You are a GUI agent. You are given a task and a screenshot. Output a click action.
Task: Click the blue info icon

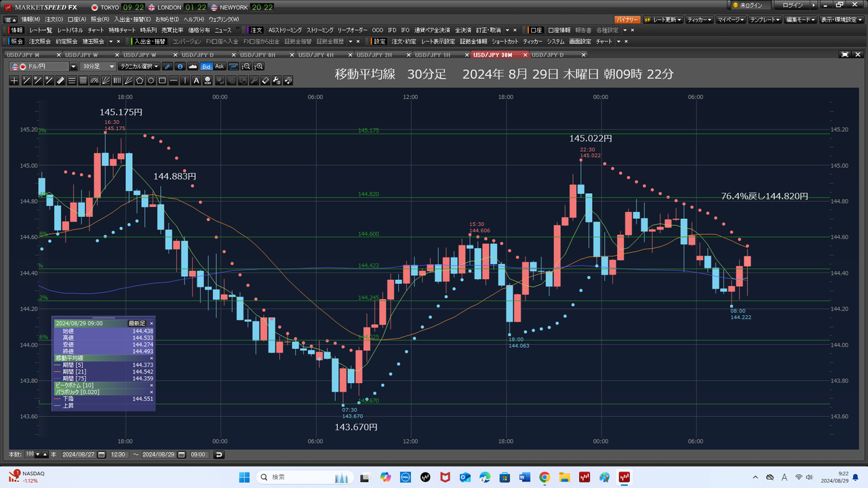click(180, 66)
